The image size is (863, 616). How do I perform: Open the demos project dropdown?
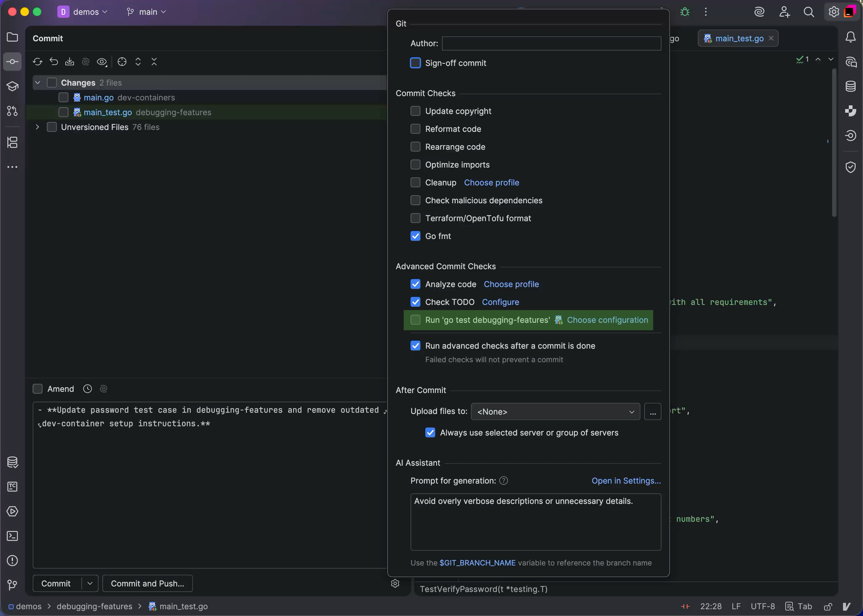pos(83,12)
